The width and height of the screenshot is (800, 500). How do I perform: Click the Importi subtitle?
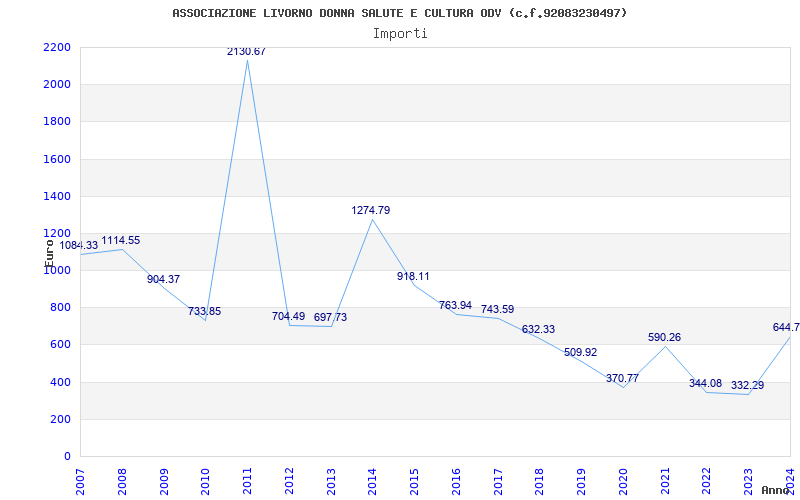click(400, 34)
